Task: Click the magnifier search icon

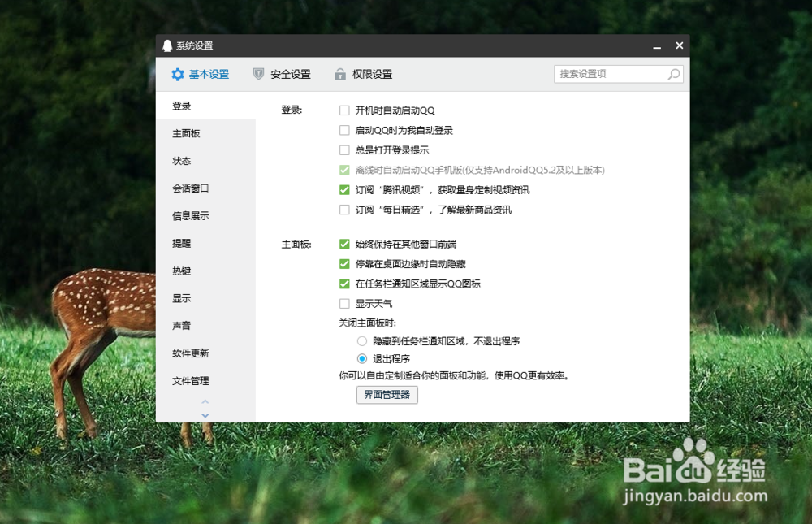Action: [x=674, y=74]
